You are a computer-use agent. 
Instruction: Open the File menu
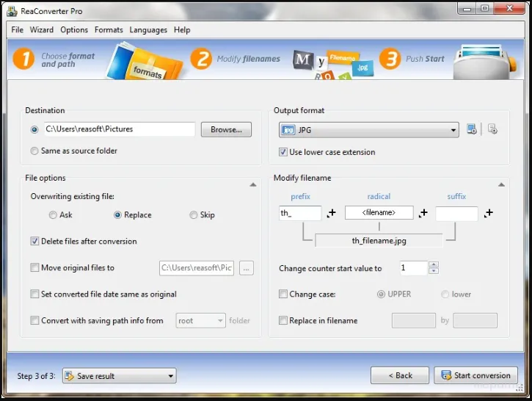pos(18,30)
